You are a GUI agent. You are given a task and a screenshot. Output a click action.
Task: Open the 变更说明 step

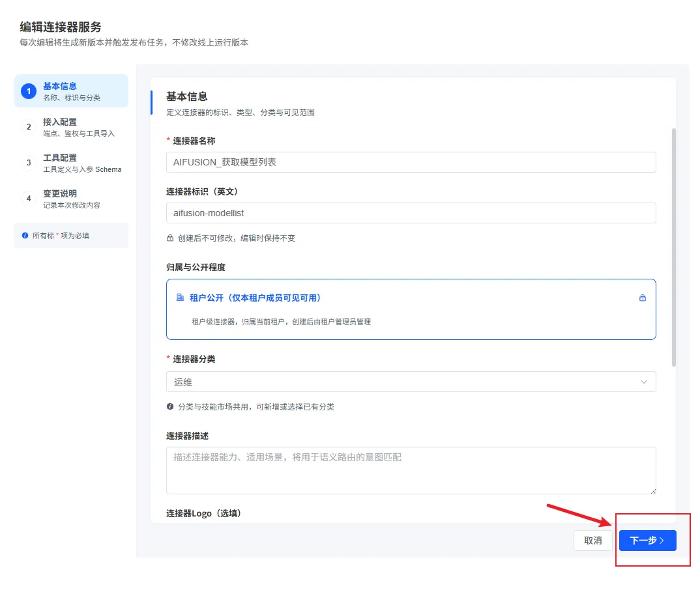coord(72,199)
